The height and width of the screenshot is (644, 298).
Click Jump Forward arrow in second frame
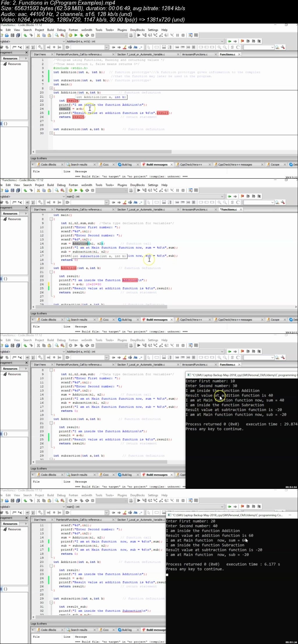tap(235, 196)
